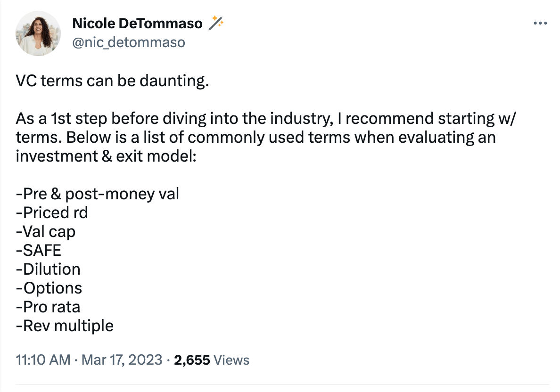Screen dimensions: 560x392
Task: Click the line starting 'terms. Below is a list'
Action: click(x=255, y=138)
